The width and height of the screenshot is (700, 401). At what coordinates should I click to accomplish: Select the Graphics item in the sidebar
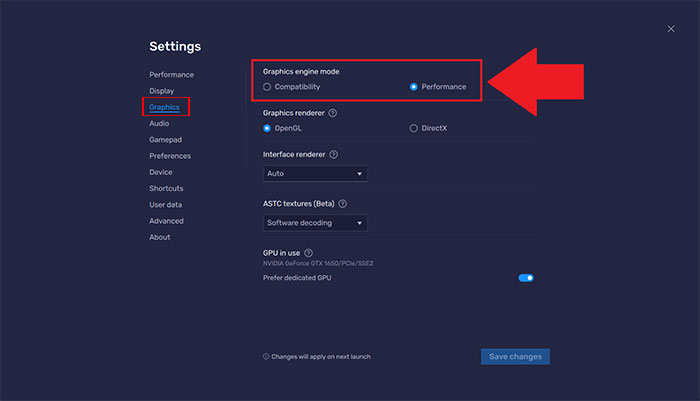coord(165,106)
